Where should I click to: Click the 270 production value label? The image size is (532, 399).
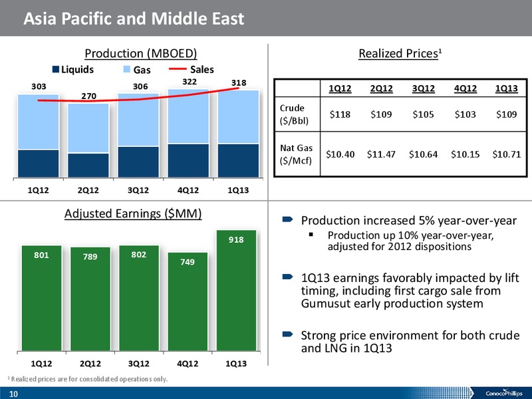[x=89, y=96]
